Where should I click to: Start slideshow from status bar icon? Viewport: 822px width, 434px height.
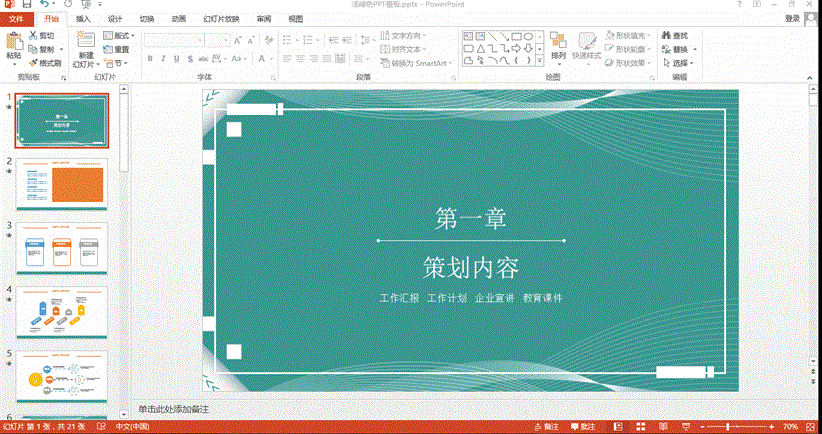tap(685, 427)
